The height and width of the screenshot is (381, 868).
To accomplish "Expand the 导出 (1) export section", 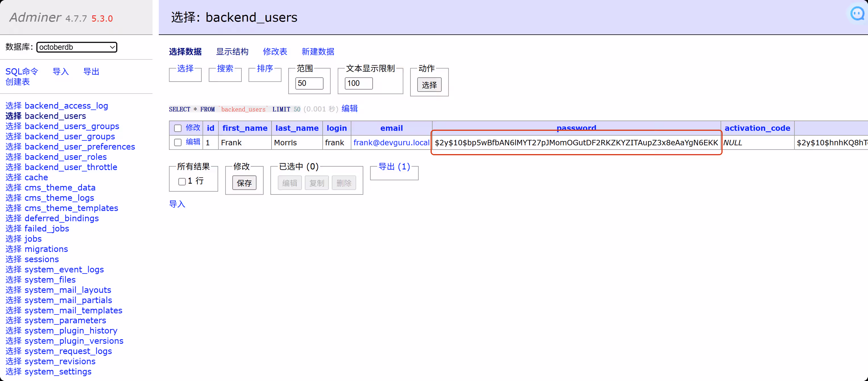I will pyautogui.click(x=394, y=167).
